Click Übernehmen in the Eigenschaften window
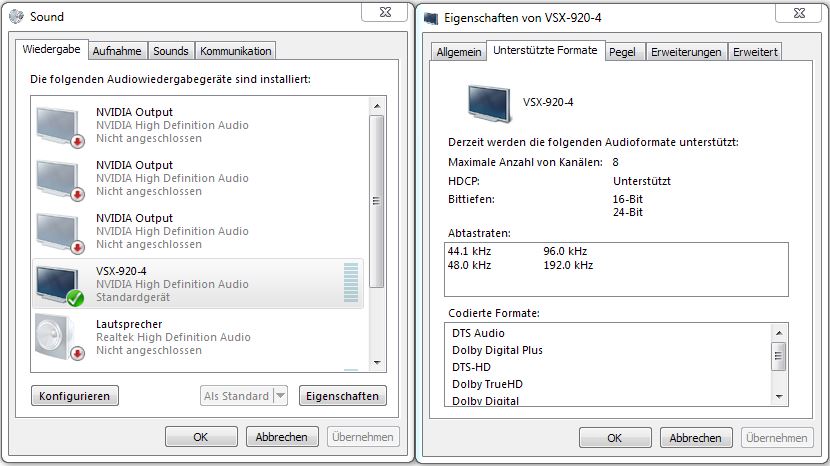830x466 pixels. click(777, 438)
